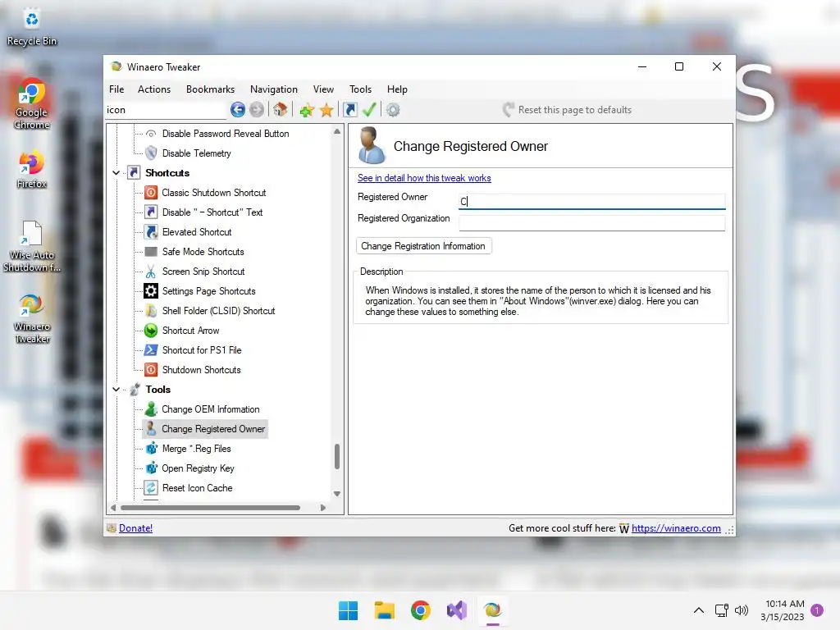Click the grayed-out Forward arrow in toolbar
840x630 pixels.
pos(257,110)
